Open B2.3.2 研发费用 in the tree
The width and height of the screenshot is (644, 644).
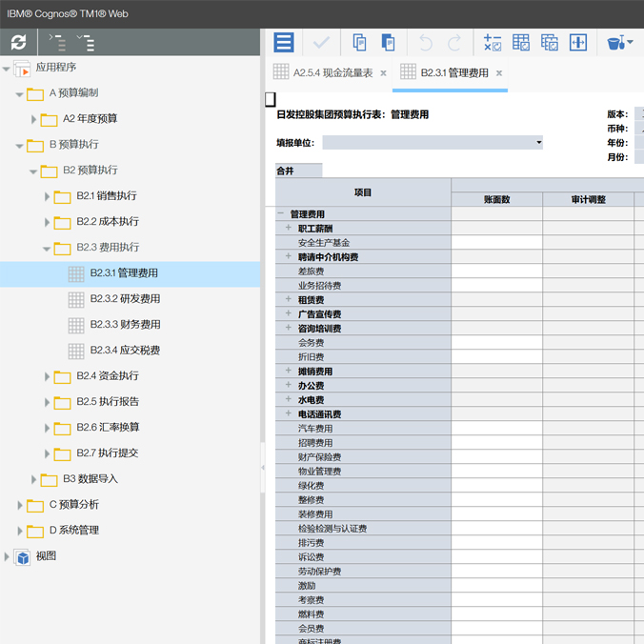[x=125, y=299]
